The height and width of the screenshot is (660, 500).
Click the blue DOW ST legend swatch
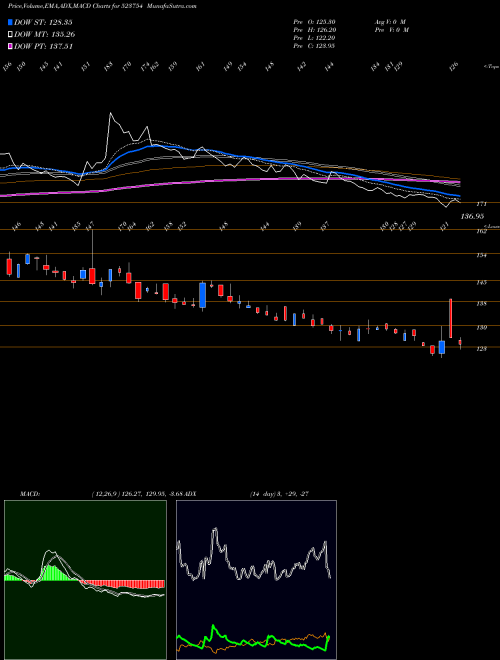click(11, 23)
